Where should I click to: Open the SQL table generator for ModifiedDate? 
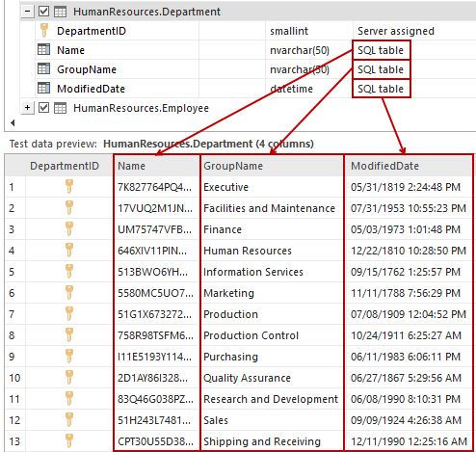click(x=382, y=89)
